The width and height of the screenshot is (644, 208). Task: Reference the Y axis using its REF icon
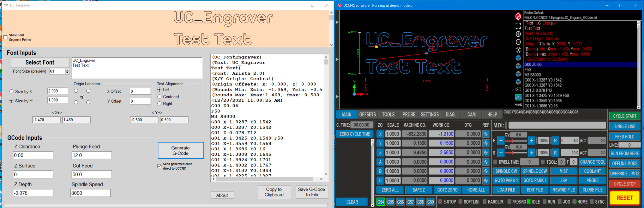click(x=486, y=143)
